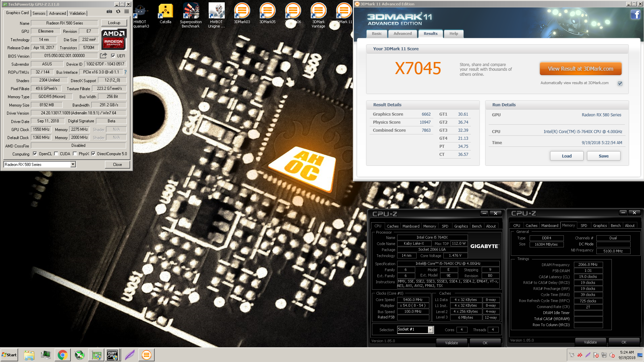Screen dimensions: 644x362
Task: Open Mainboard tab in left CPU-Z window
Action: [411, 226]
